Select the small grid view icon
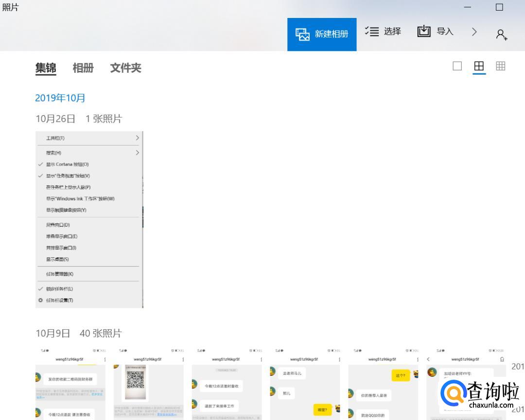525x420 pixels. 501,66
